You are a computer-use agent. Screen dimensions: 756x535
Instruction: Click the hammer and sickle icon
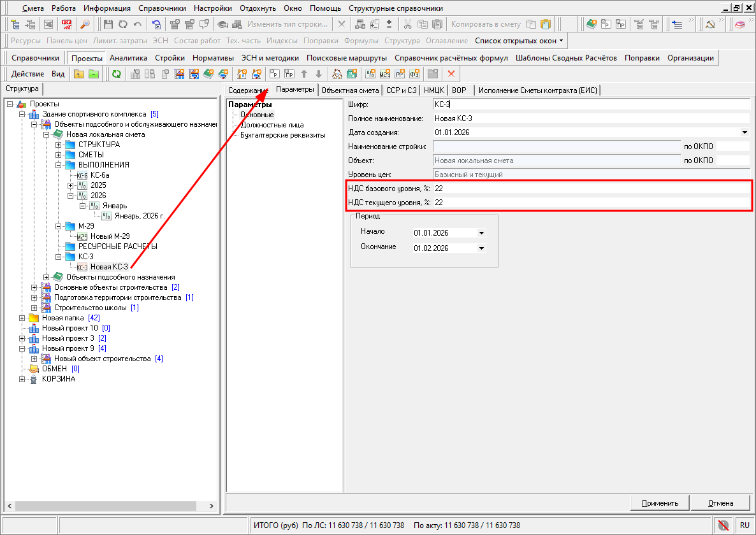click(710, 24)
